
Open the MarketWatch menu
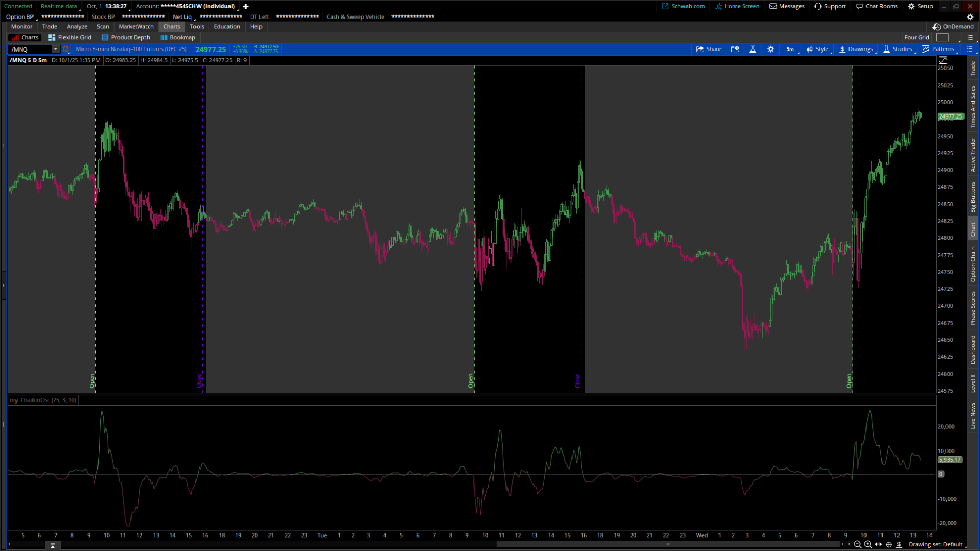point(136,26)
